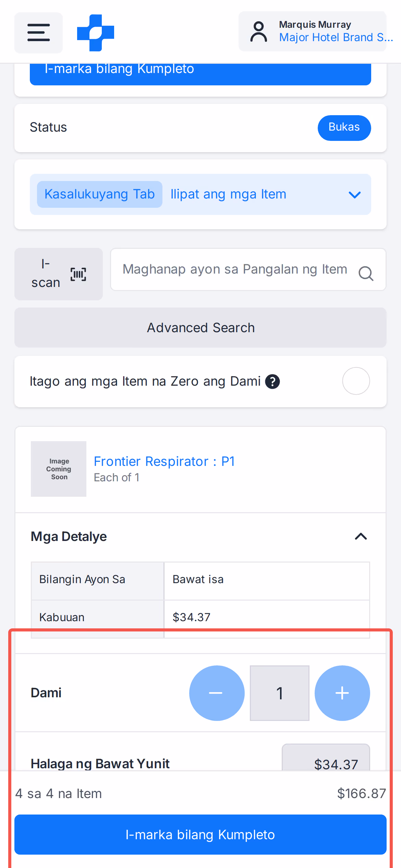This screenshot has height=868, width=401.
Task: Click the blue cross app logo
Action: point(96,33)
